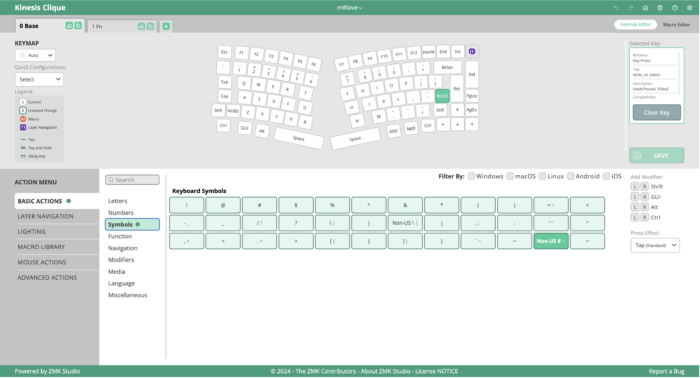The image size is (700, 378).
Task: Choose the % symbol key
Action: pos(332,205)
